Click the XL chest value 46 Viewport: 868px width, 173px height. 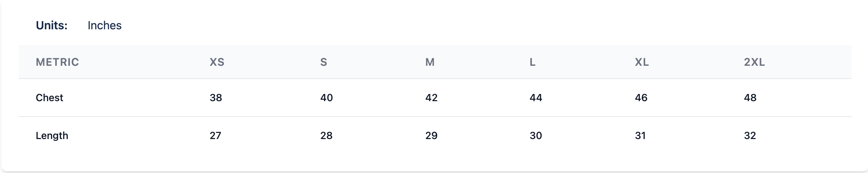641,98
